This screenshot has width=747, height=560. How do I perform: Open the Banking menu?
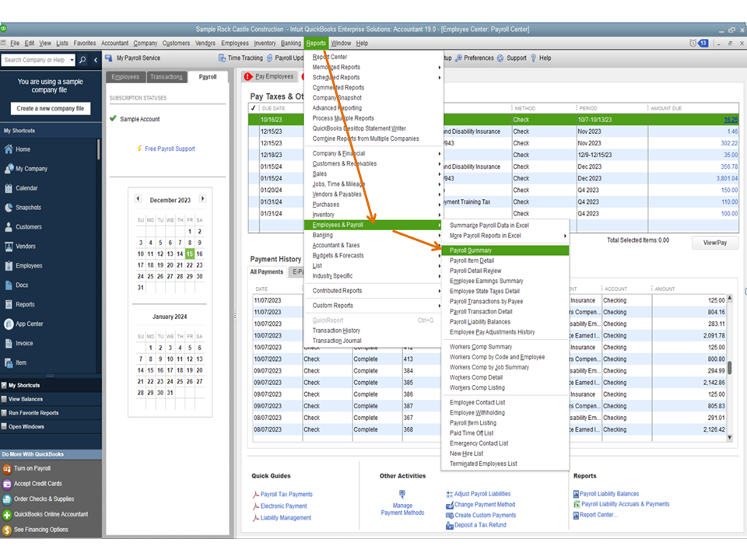click(290, 44)
